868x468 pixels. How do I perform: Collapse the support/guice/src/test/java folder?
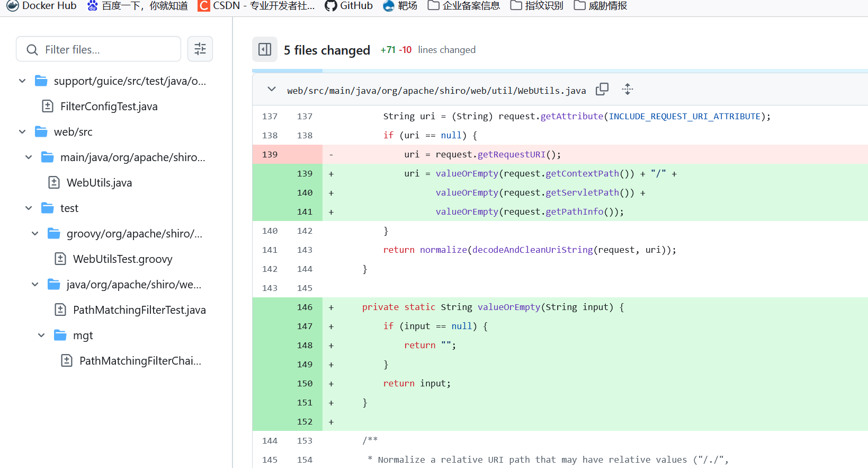(22, 81)
